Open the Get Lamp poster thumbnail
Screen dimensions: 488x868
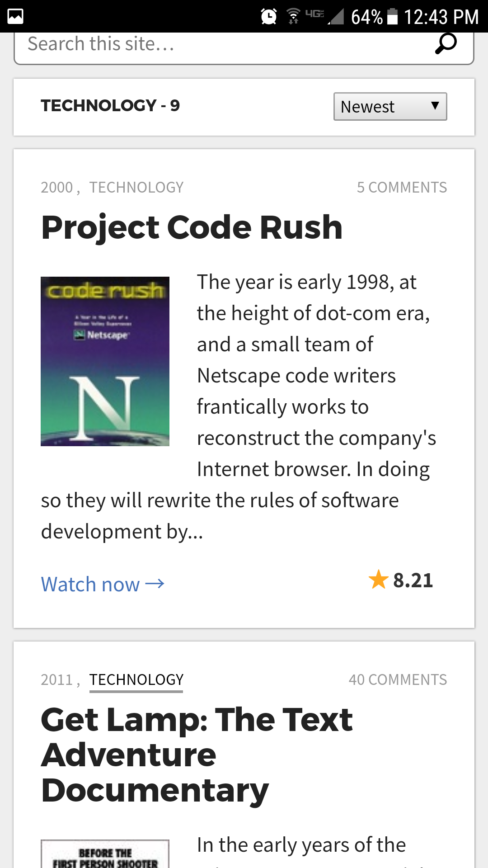point(105,854)
